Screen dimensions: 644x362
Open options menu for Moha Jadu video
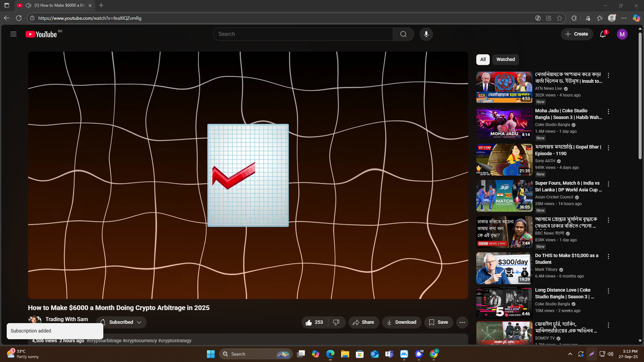(x=608, y=112)
